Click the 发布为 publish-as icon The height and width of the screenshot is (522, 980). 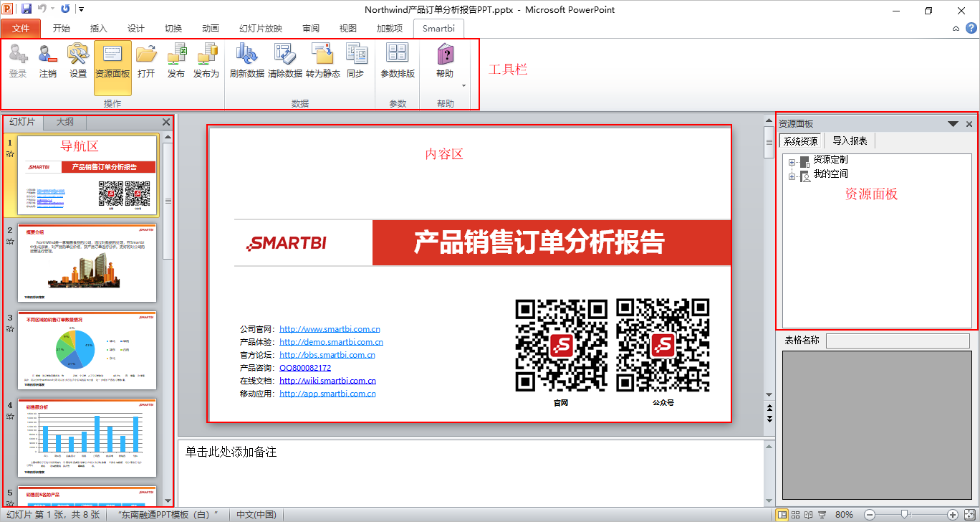coord(206,54)
